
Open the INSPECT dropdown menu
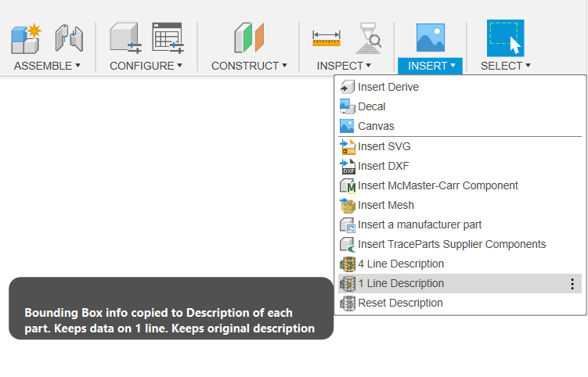344,66
